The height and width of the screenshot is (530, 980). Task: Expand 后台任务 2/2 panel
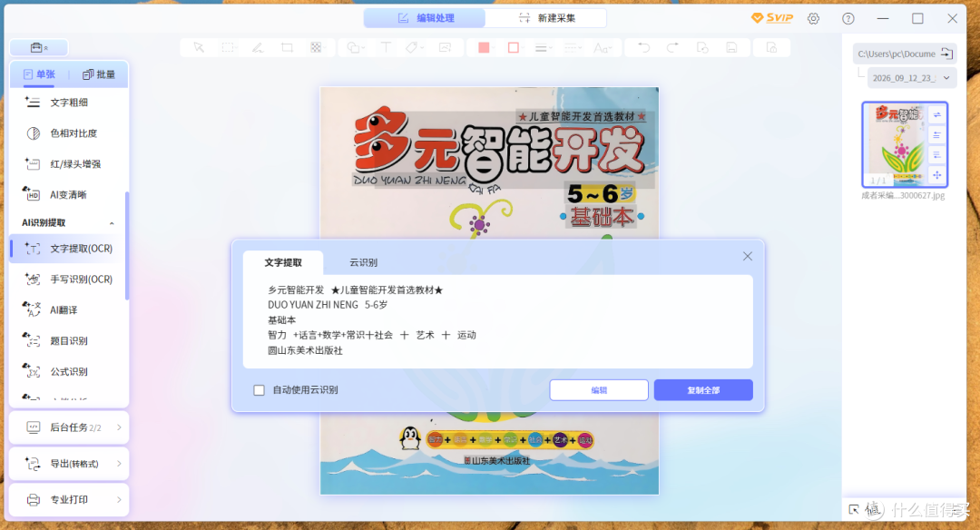tap(69, 427)
